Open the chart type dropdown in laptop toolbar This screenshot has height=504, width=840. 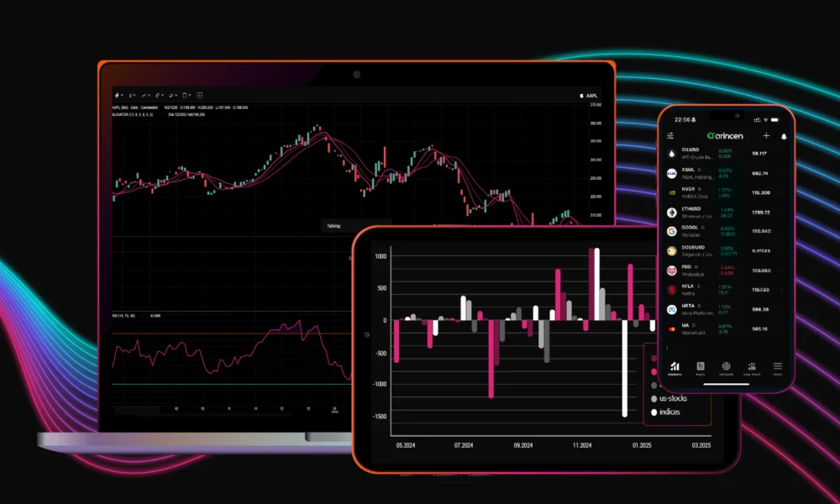point(119,95)
